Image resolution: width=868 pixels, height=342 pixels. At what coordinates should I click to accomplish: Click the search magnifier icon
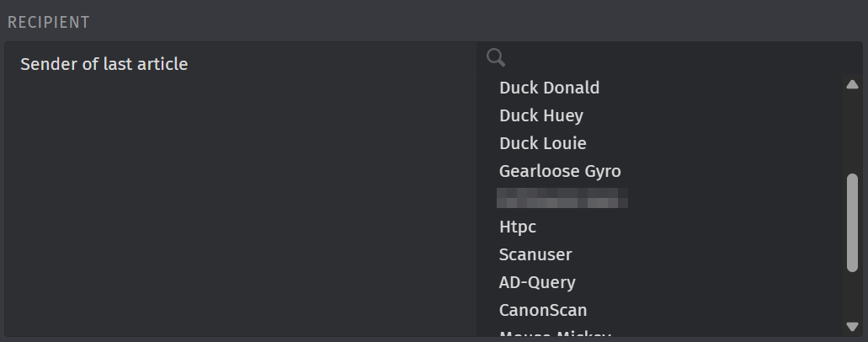(x=496, y=57)
